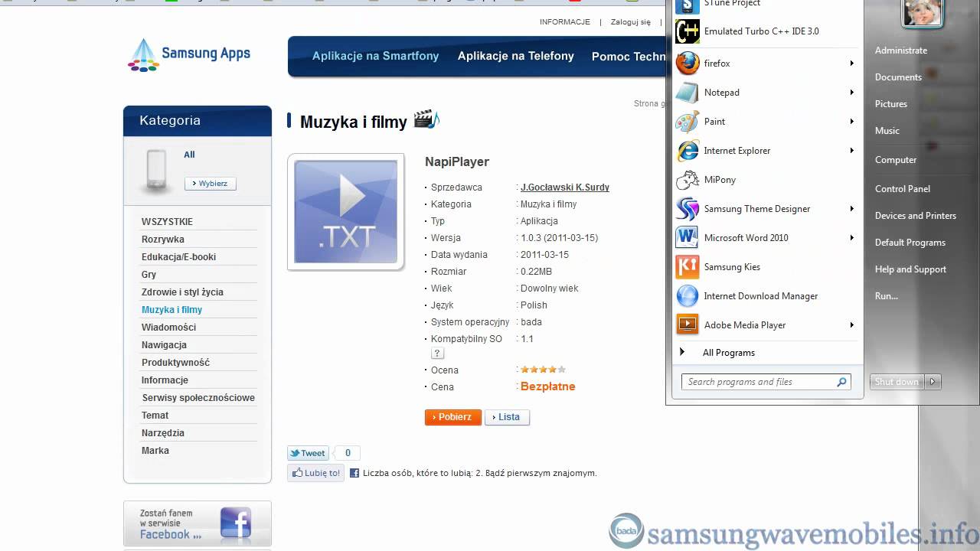Viewport: 980px width, 551px height.
Task: Click the Facebook fan banner
Action: [198, 524]
